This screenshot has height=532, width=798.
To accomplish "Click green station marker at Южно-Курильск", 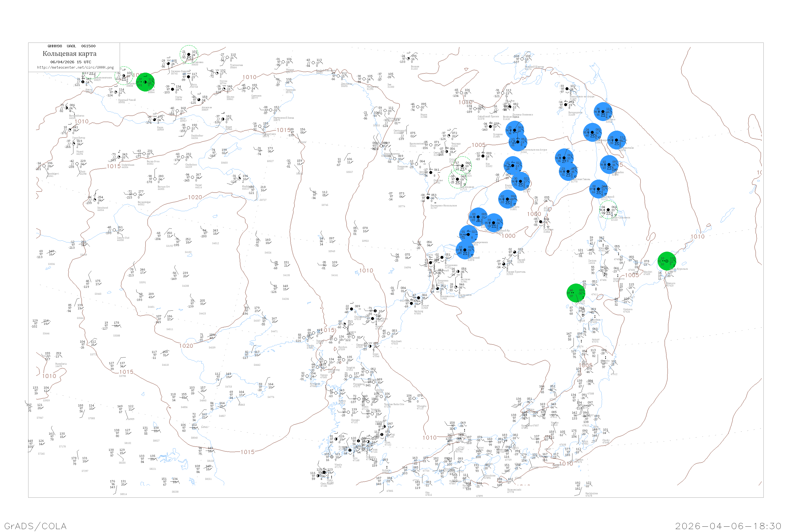I will pos(667,261).
